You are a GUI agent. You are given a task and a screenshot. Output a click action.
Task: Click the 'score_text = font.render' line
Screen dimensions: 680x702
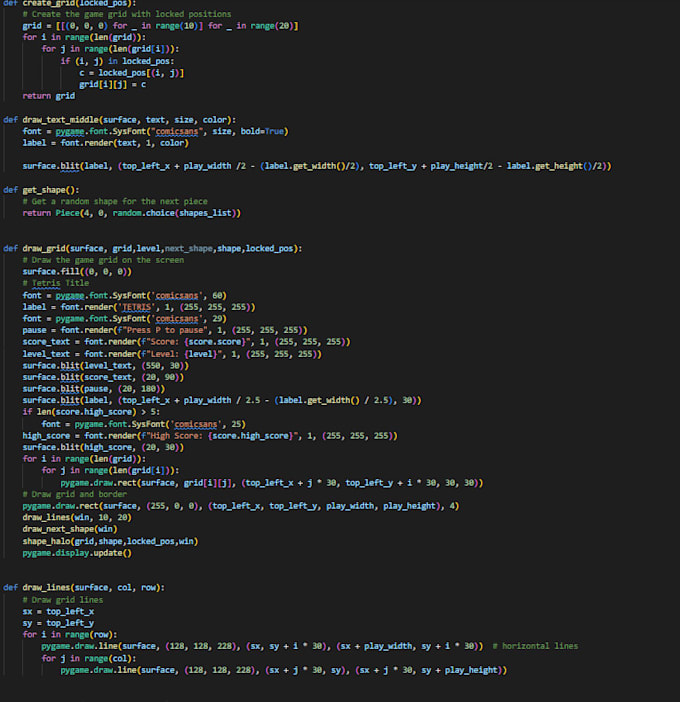point(186,342)
